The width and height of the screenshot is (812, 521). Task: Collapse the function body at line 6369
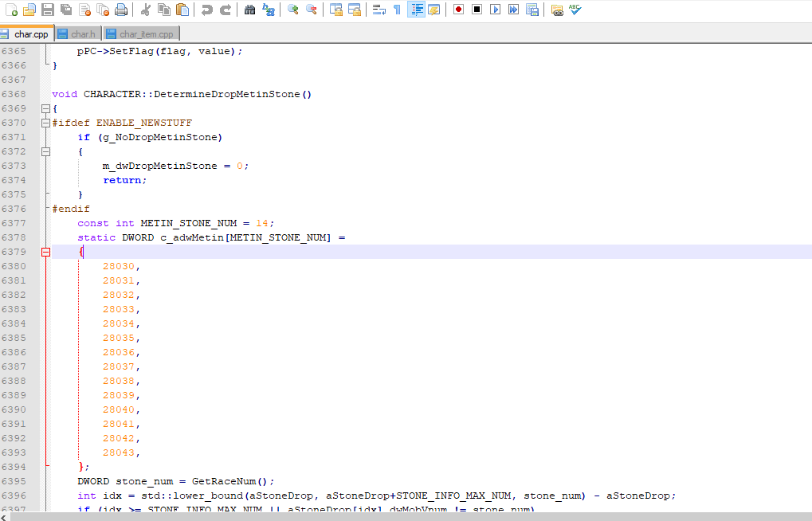coord(45,109)
